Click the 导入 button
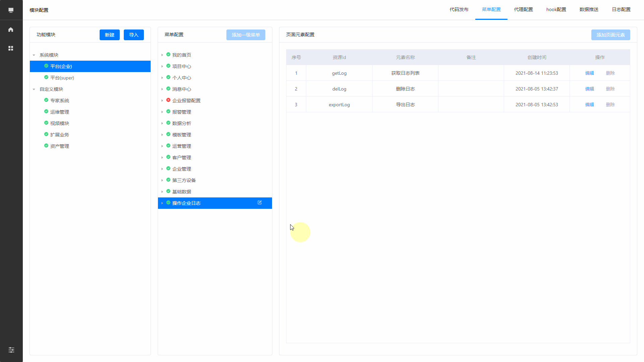This screenshot has width=644, height=362. [133, 35]
